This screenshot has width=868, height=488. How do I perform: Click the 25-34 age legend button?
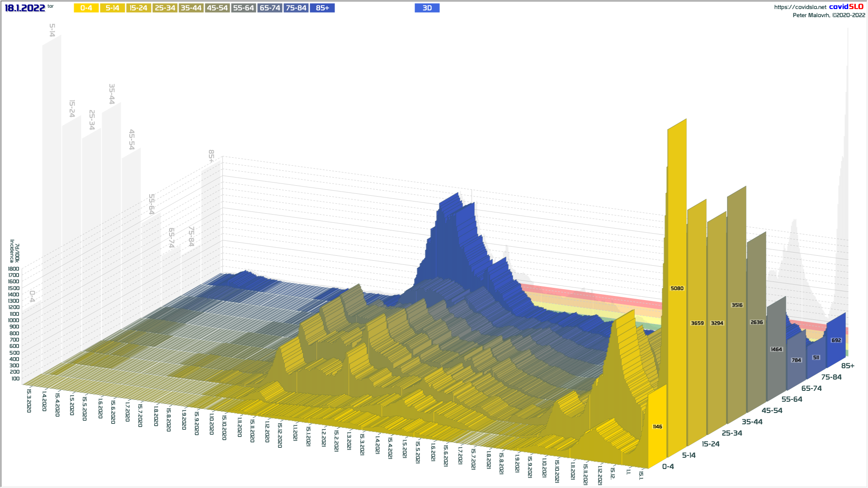(165, 8)
